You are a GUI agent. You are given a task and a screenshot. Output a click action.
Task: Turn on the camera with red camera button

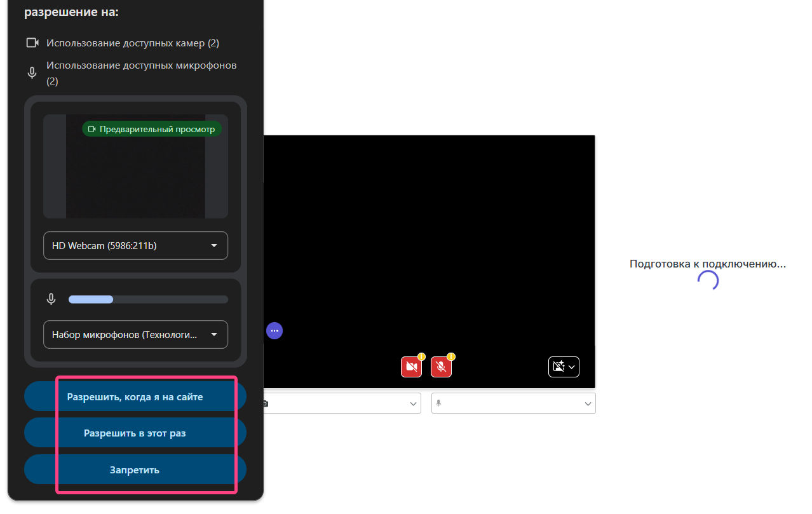pyautogui.click(x=410, y=367)
